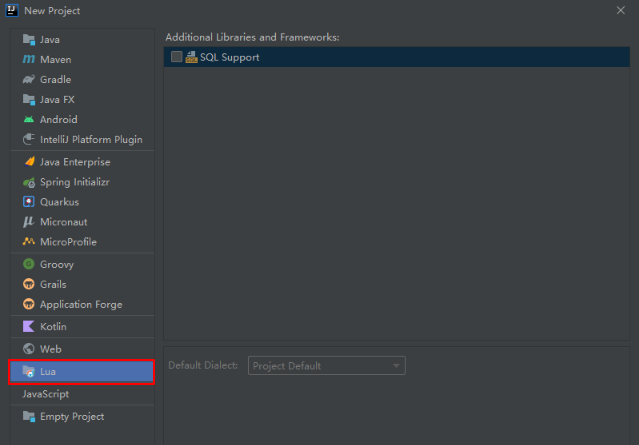Viewport: 639px width, 445px height.
Task: Click the Java project type icon
Action: tap(29, 40)
